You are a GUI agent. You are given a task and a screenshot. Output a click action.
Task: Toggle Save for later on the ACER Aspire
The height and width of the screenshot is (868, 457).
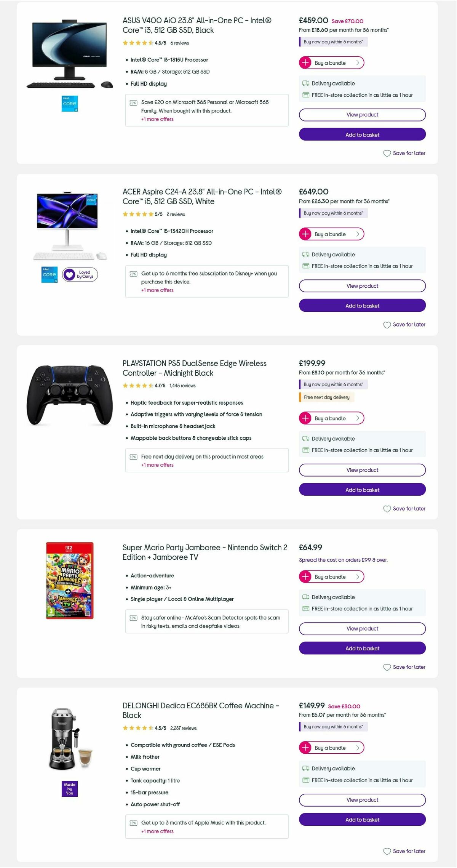(404, 325)
